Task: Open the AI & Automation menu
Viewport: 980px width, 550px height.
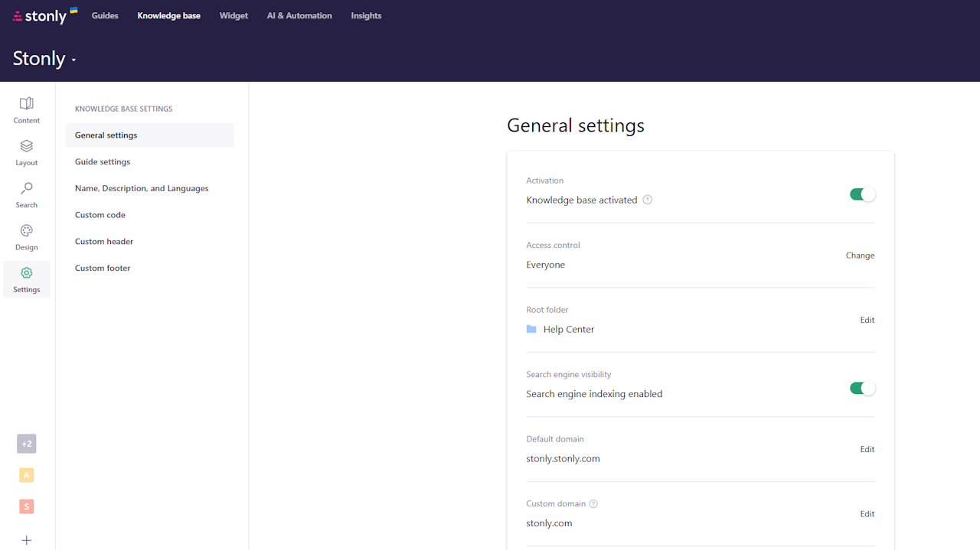Action: tap(299, 15)
